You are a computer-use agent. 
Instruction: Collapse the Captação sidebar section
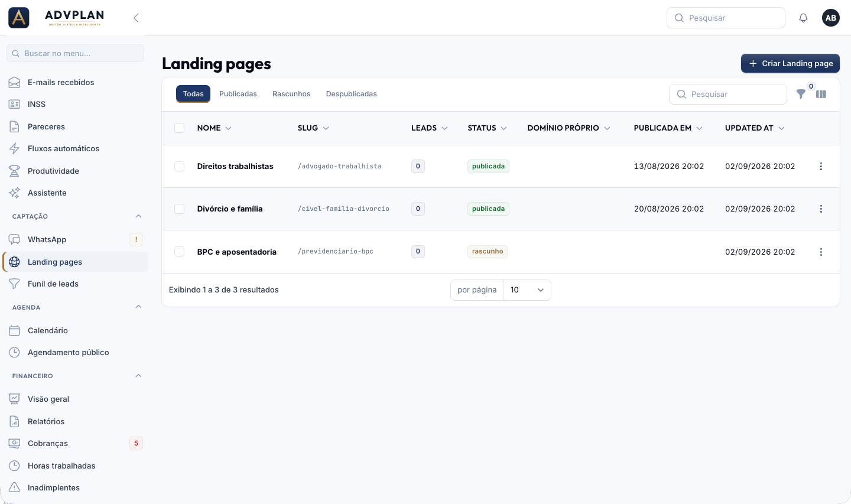tap(138, 216)
